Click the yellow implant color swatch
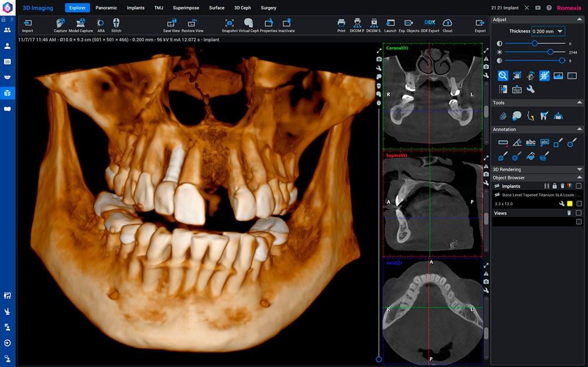This screenshot has width=588, height=367. 570,203
